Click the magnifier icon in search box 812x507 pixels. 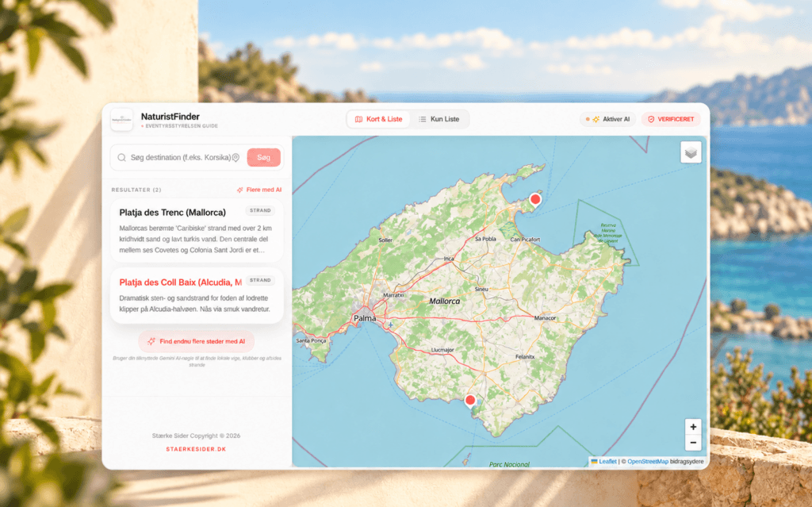pyautogui.click(x=121, y=158)
